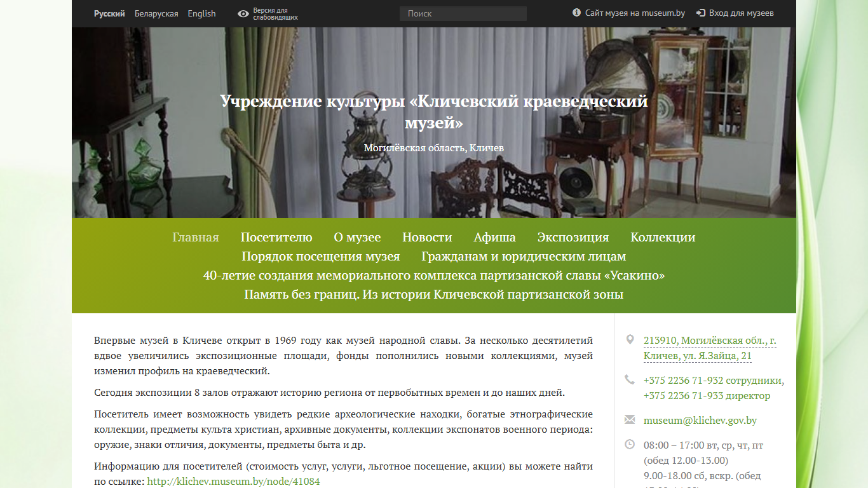Open the museum address map link

pos(710,348)
